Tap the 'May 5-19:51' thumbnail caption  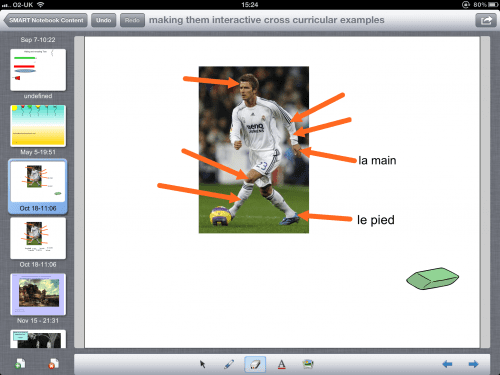coord(38,152)
